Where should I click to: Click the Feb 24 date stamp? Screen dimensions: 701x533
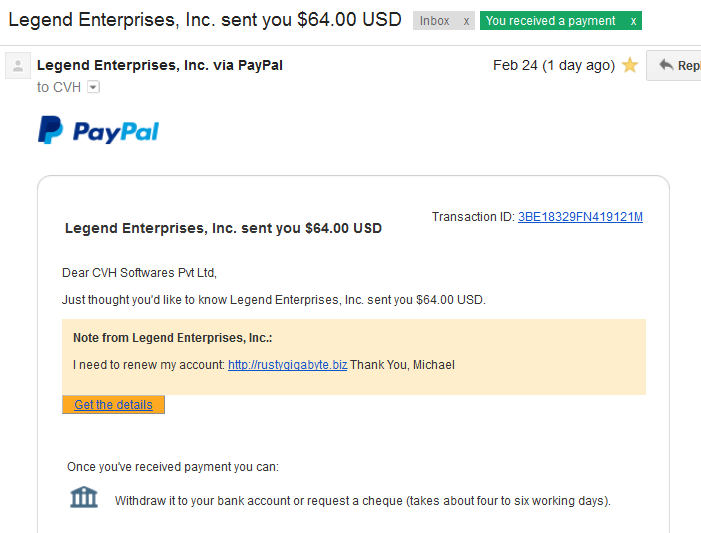(554, 65)
